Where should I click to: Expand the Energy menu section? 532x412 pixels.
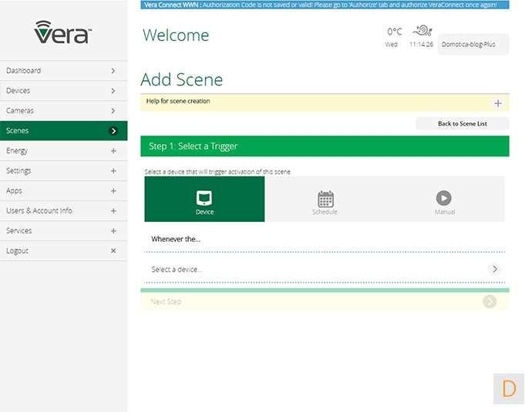[113, 151]
